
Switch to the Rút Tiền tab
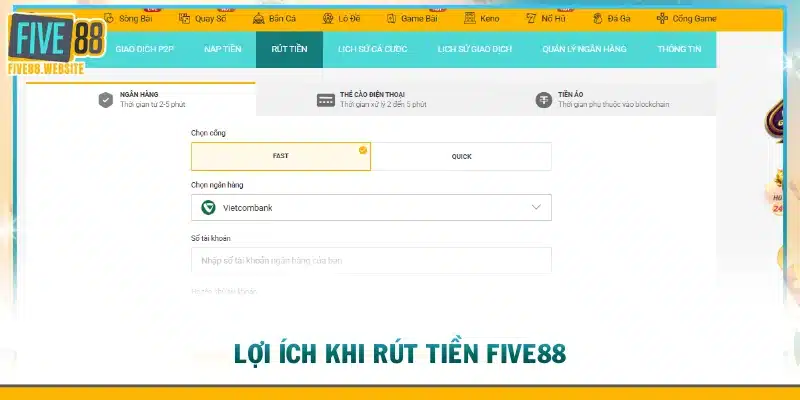(x=289, y=49)
